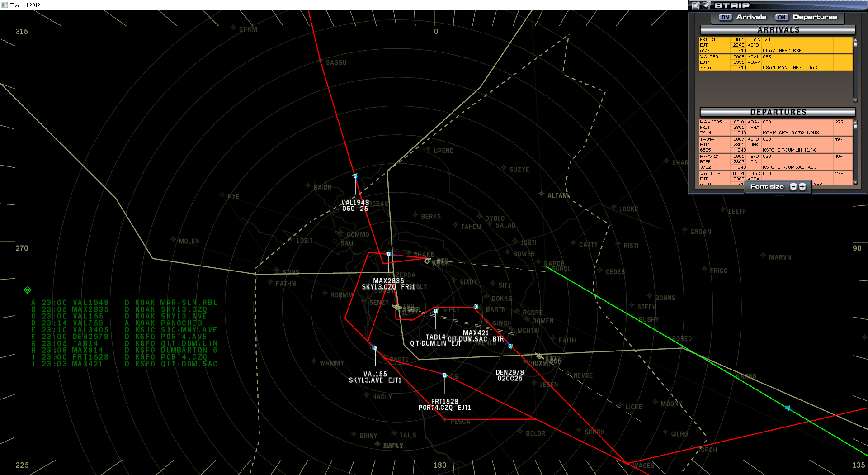Select MAX2835 departure flight strip
The height and width of the screenshot is (475, 868).
775,128
